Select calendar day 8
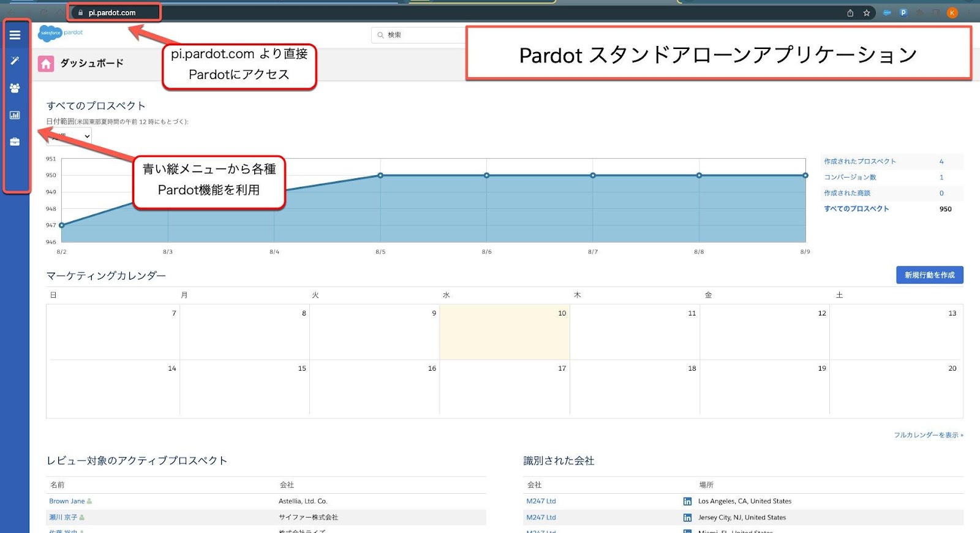 [244, 331]
